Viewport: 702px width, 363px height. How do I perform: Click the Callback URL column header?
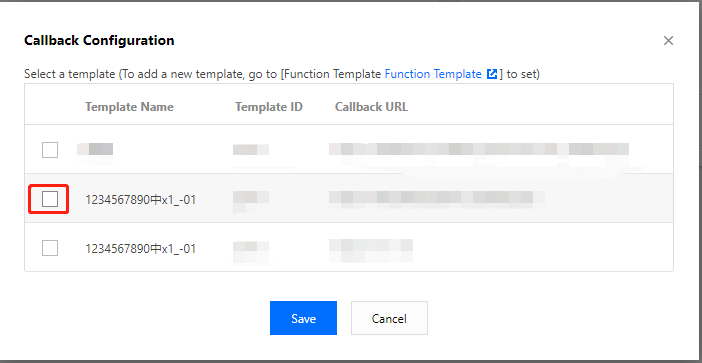(x=371, y=107)
